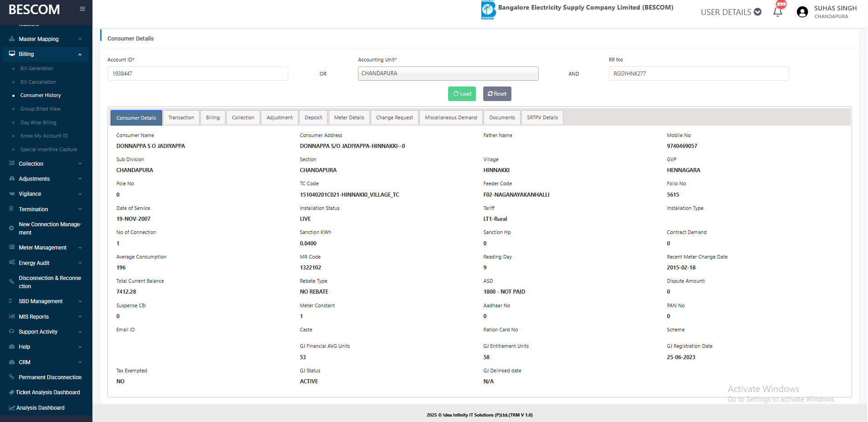Click the Master Mapping sidebar icon
The width and height of the screenshot is (868, 422).
click(12, 39)
